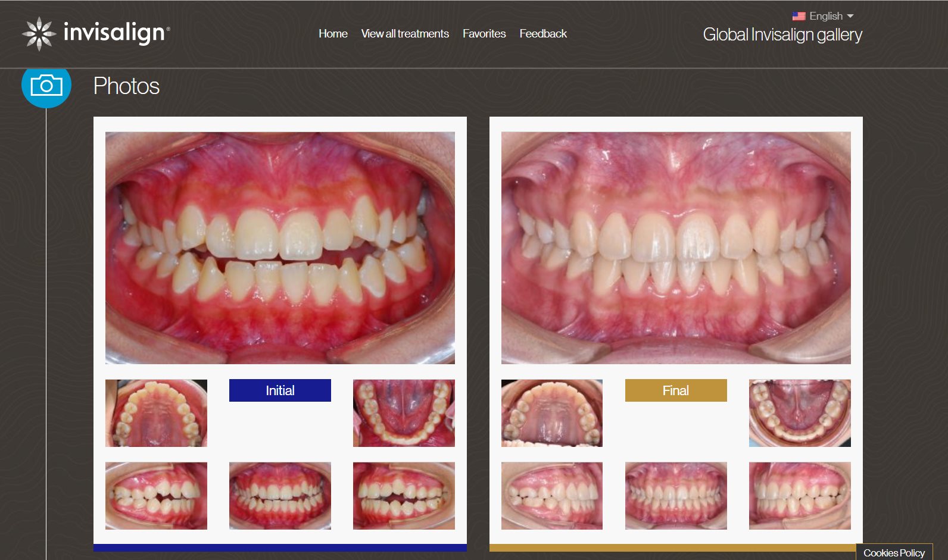Viewport: 948px width, 560px height.
Task: Open Favorites in navigation
Action: (484, 34)
